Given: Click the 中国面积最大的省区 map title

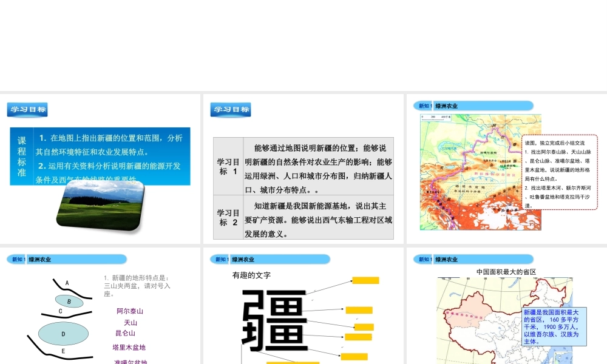Looking at the screenshot, I should pyautogui.click(x=506, y=272).
